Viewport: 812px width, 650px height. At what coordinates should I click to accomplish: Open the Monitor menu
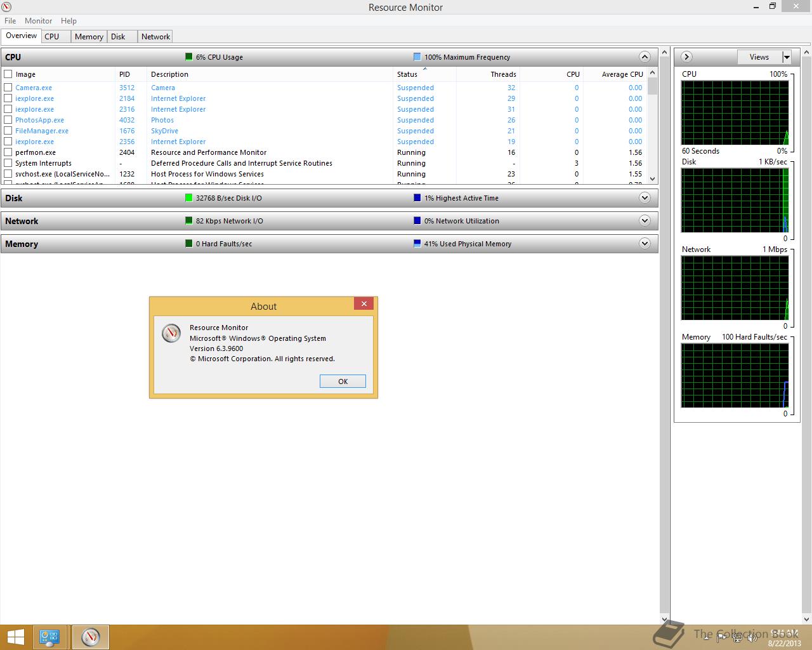pos(38,21)
